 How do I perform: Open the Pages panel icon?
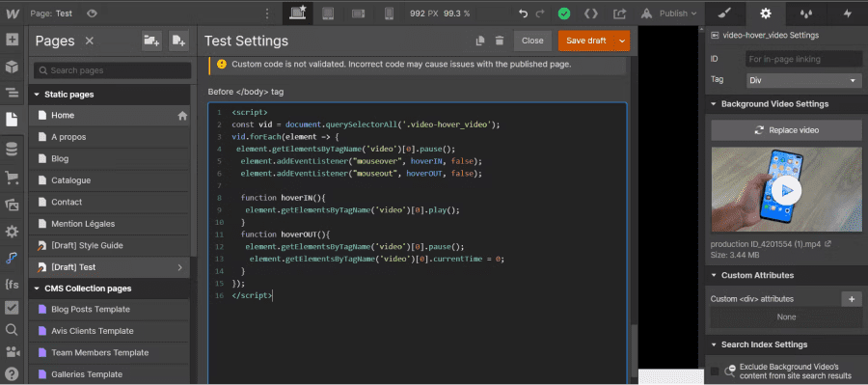[x=12, y=119]
